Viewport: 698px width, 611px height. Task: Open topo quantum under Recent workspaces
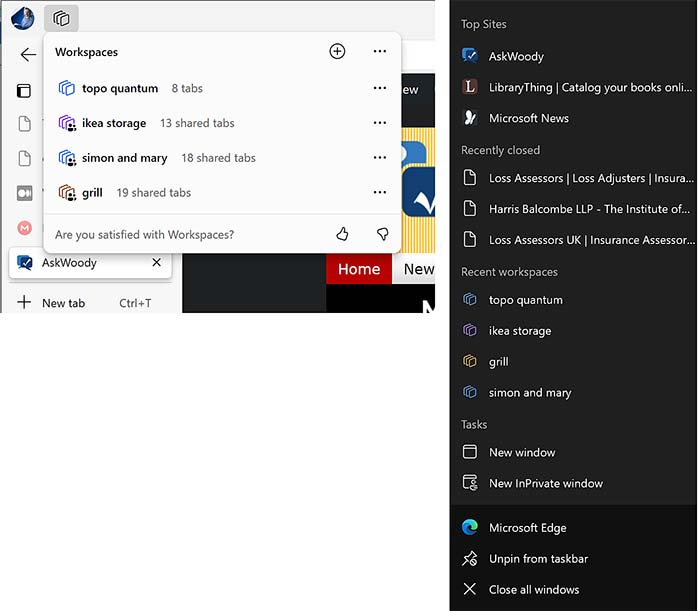tap(573, 299)
